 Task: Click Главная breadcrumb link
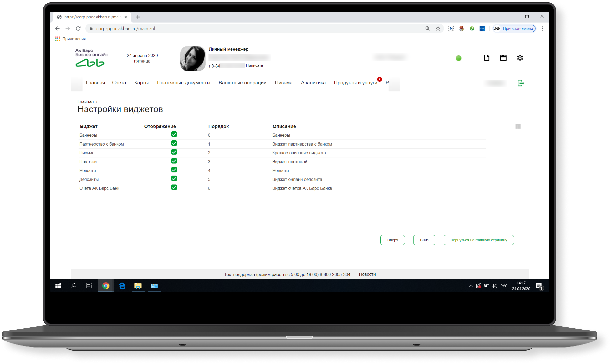point(86,102)
